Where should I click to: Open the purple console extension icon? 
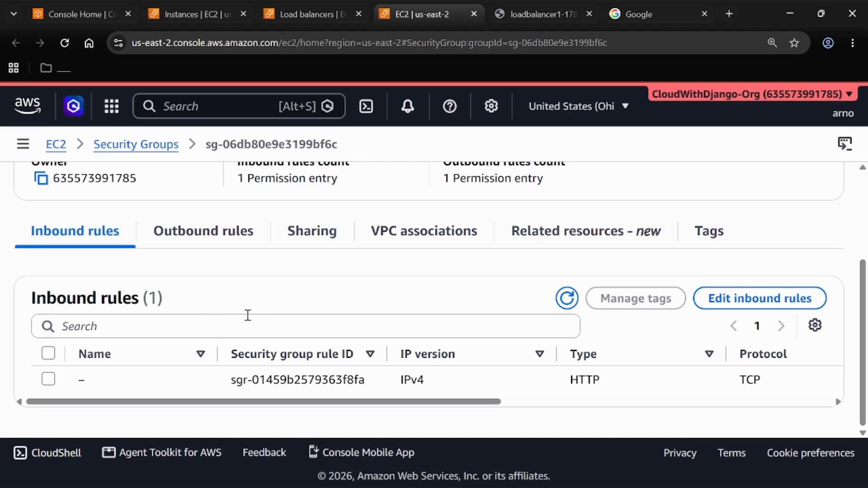(x=73, y=106)
